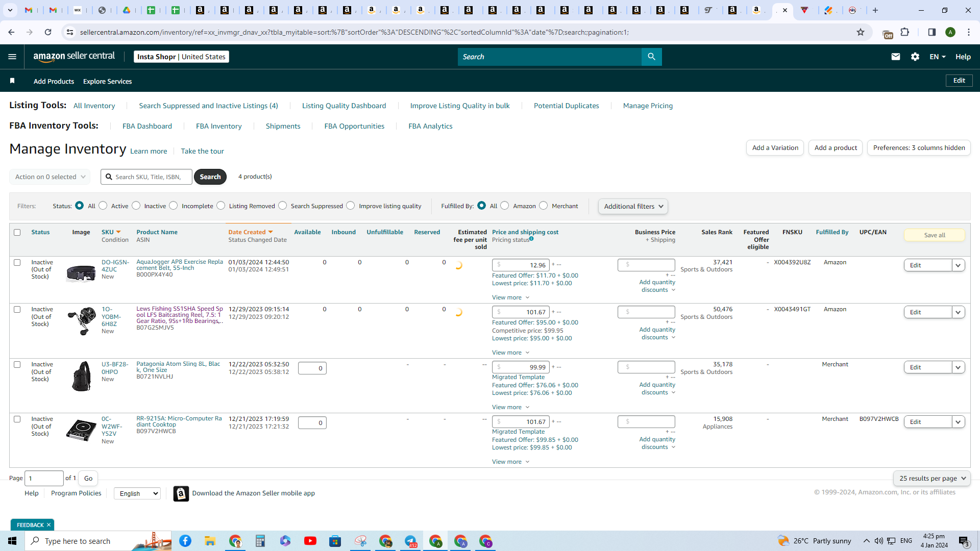980x551 pixels.
Task: Open Action on 0 selected dropdown
Action: [x=50, y=177]
